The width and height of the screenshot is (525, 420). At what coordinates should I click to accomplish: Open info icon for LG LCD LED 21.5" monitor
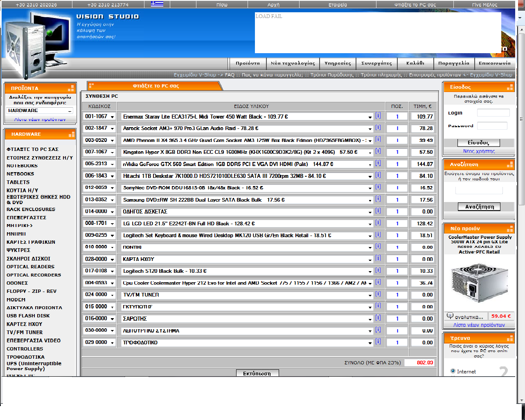[378, 223]
